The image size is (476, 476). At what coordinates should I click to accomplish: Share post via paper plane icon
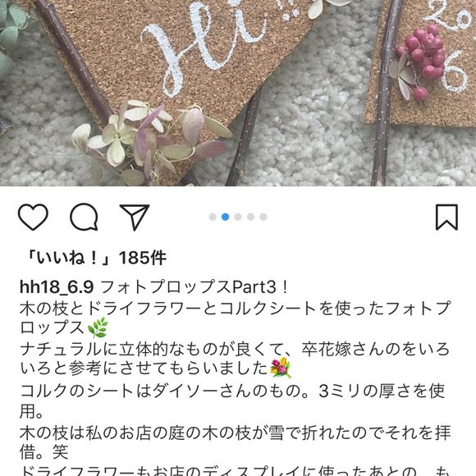135,217
